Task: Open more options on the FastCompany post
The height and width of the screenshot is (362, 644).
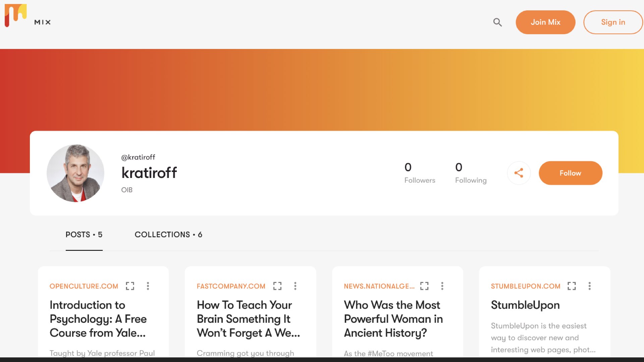Action: [295, 286]
